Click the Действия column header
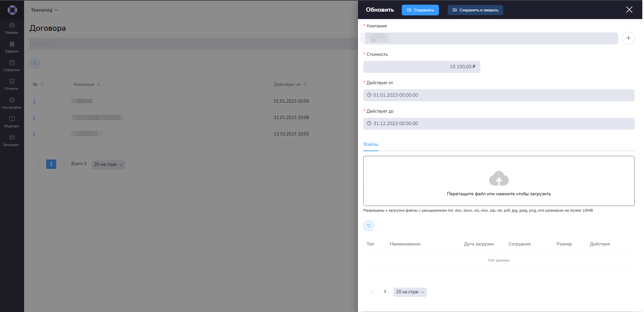This screenshot has height=312, width=644. (600, 244)
